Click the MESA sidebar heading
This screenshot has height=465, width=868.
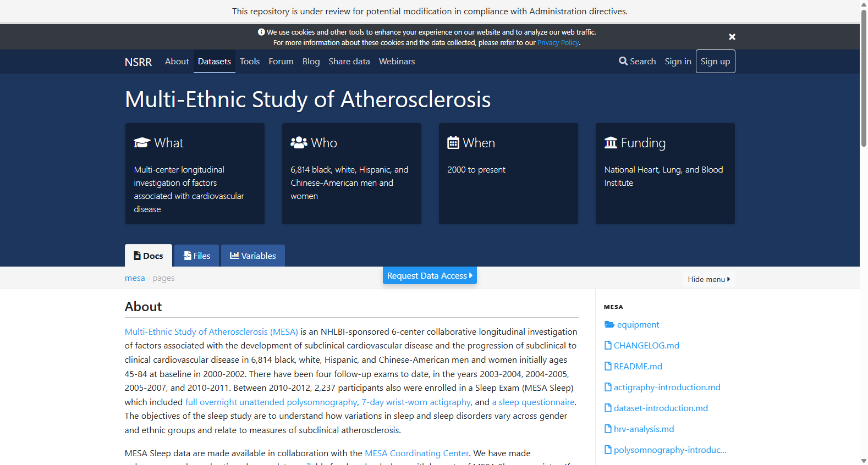point(613,307)
